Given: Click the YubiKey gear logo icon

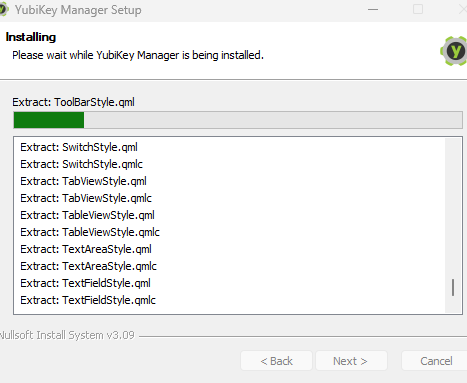Looking at the screenshot, I should [454, 51].
